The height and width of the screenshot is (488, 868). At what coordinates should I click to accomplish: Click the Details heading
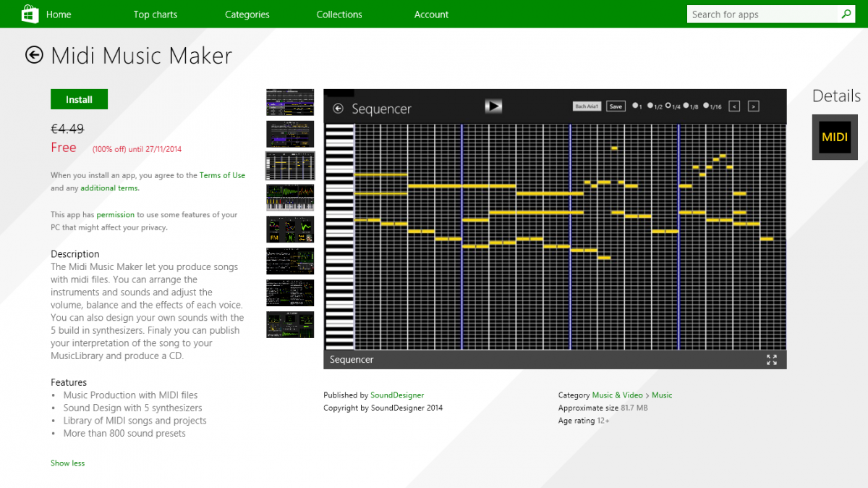click(836, 96)
